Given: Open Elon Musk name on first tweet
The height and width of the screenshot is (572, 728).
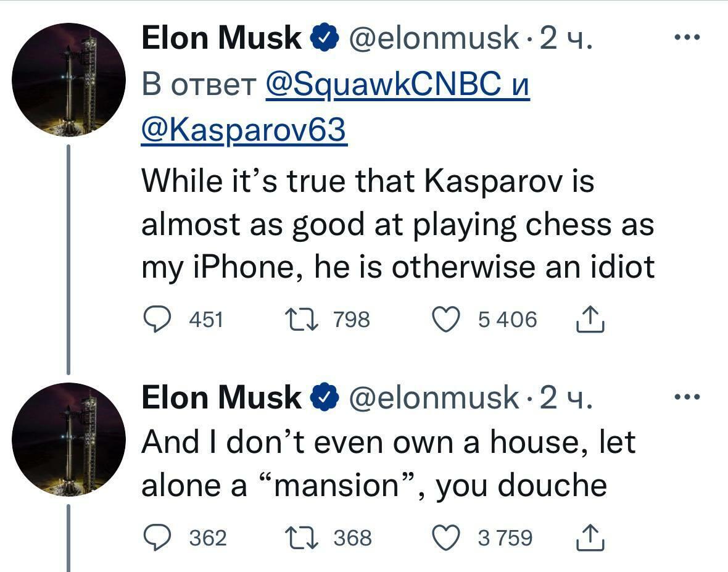Looking at the screenshot, I should pos(221,38).
